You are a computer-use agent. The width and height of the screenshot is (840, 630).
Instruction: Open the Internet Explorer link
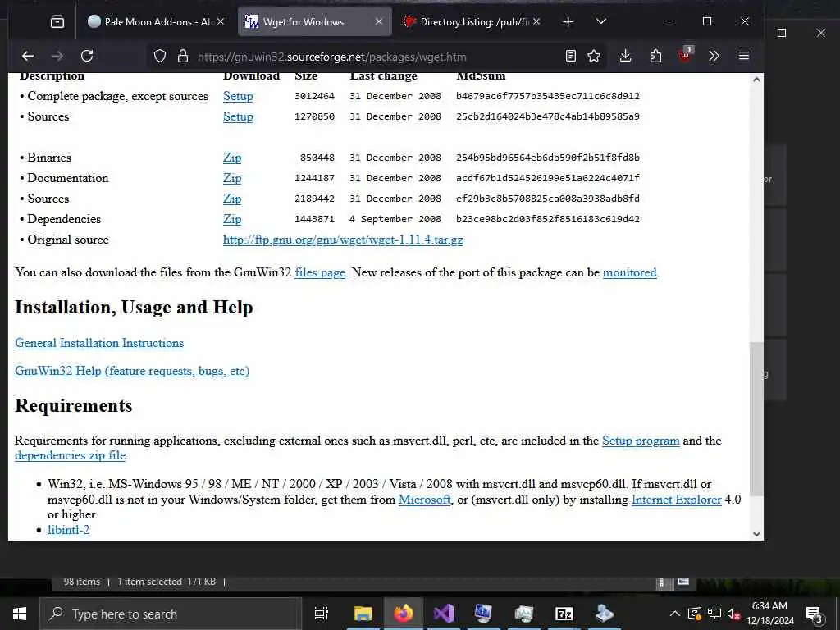click(x=676, y=500)
